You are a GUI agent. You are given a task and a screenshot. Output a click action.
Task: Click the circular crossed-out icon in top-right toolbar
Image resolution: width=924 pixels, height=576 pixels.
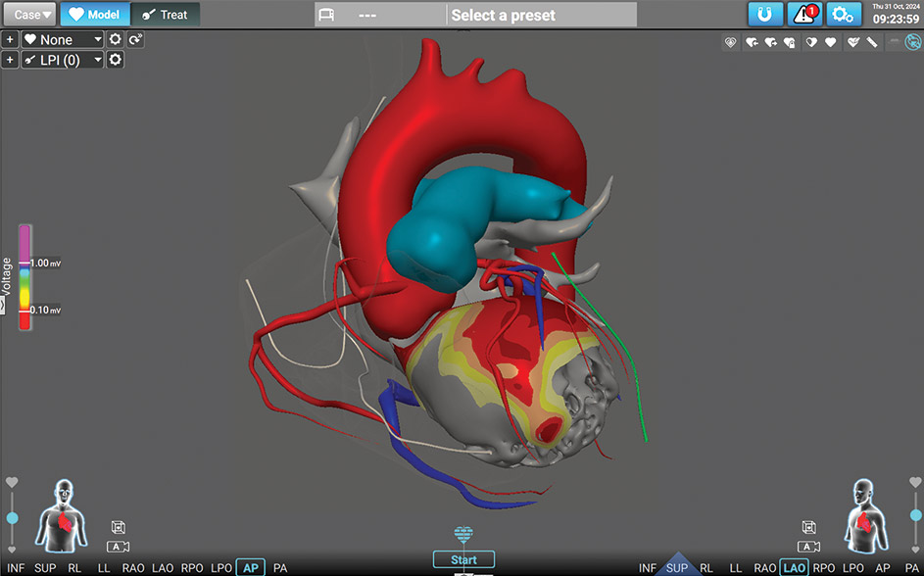[x=911, y=42]
